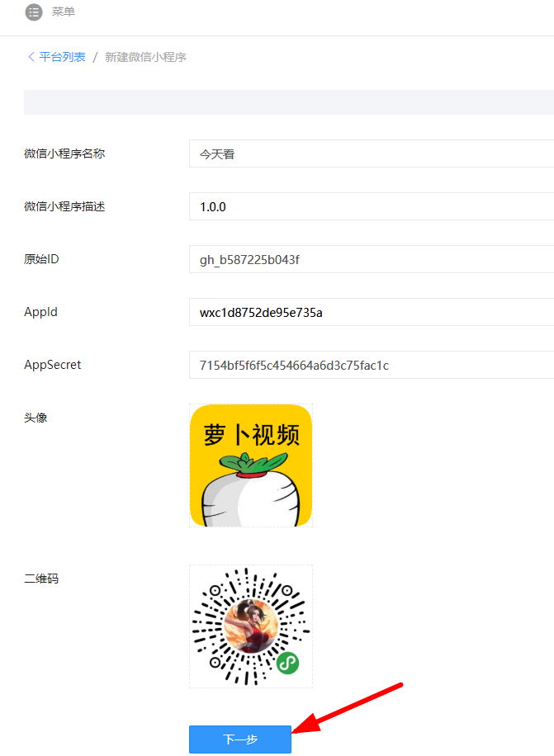Click the green mini program logo on QR code
The image size is (554, 756).
pyautogui.click(x=288, y=663)
